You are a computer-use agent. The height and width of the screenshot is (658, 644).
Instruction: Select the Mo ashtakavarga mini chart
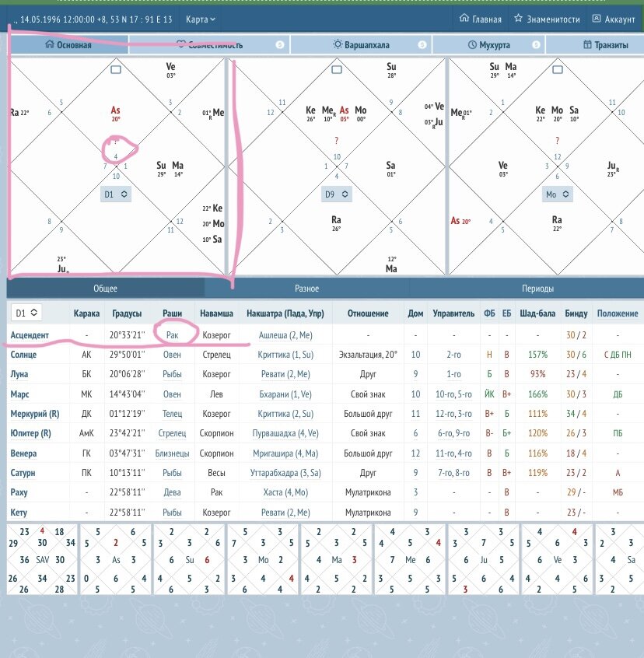(263, 559)
